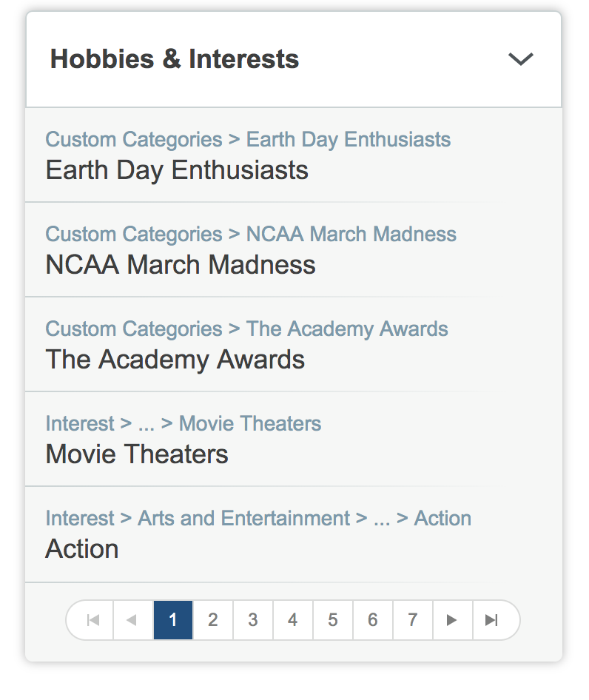This screenshot has height=700, width=589.
Task: Go to the previous results page
Action: (132, 620)
